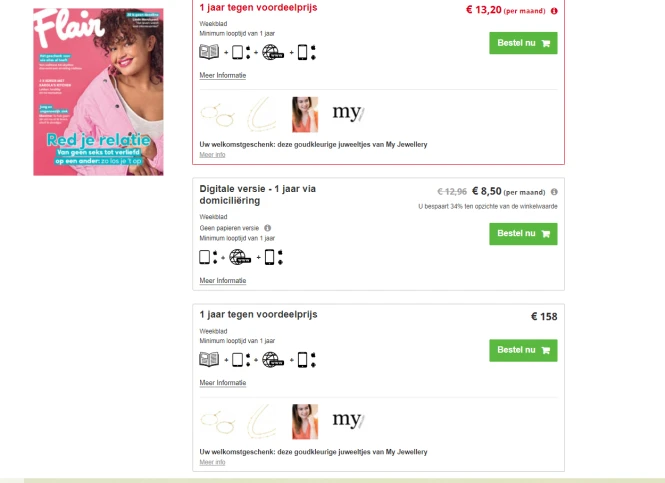Viewport: 665px width, 483px height.
Task: Click the web globe icon in the €158 offer
Action: [x=273, y=360]
